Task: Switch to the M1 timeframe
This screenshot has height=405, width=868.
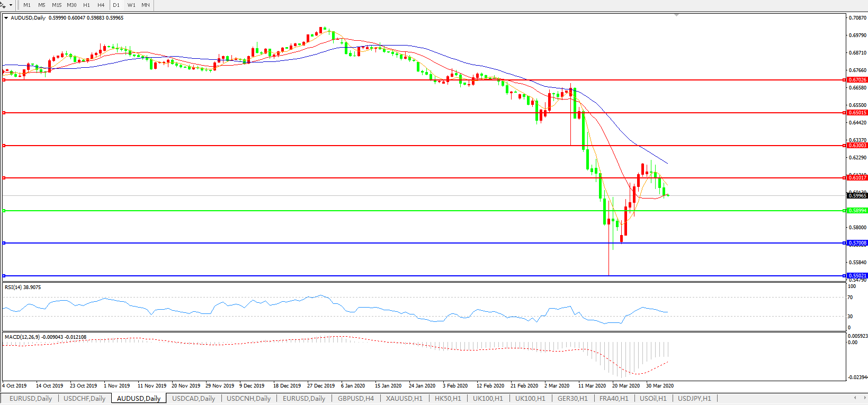Action: tap(27, 5)
